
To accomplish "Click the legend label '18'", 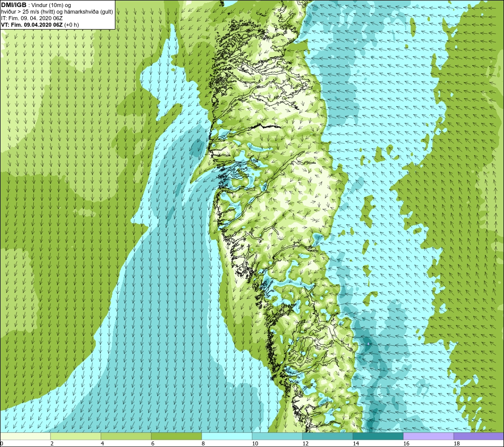I will (457, 444).
